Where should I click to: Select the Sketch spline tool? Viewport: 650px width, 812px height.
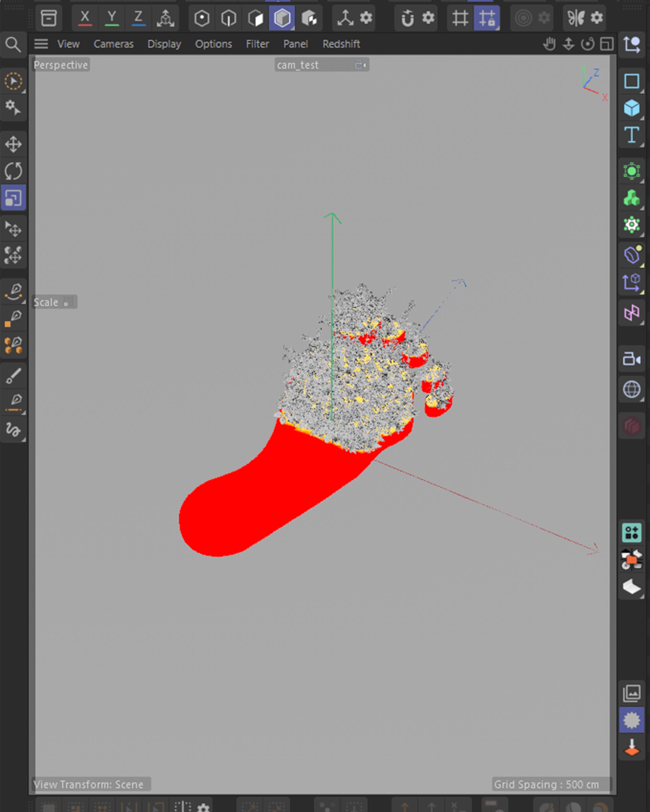coord(14,429)
